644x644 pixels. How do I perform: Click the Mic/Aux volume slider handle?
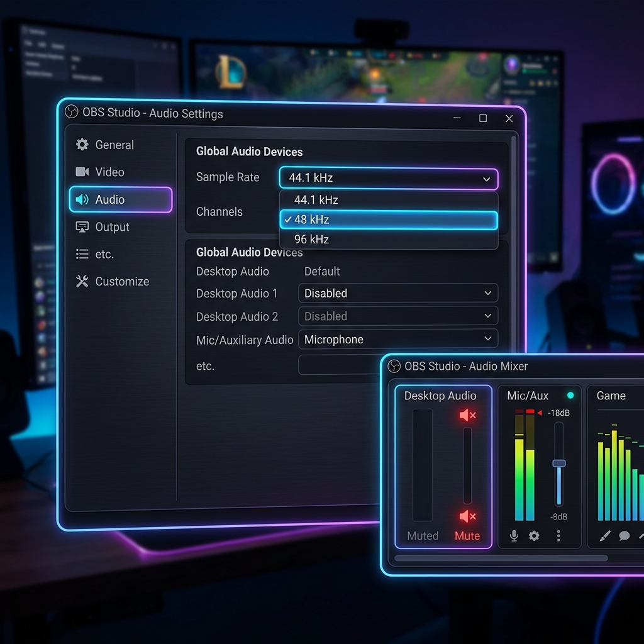(559, 464)
